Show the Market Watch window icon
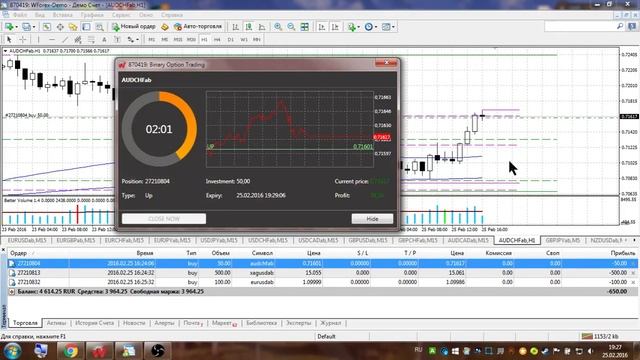640x360 pixels. pos(47,27)
